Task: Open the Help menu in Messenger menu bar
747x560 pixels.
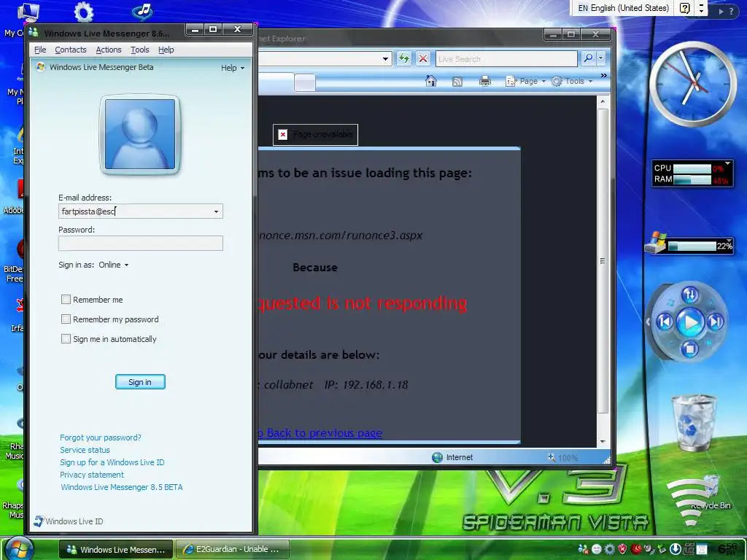Action: (166, 50)
